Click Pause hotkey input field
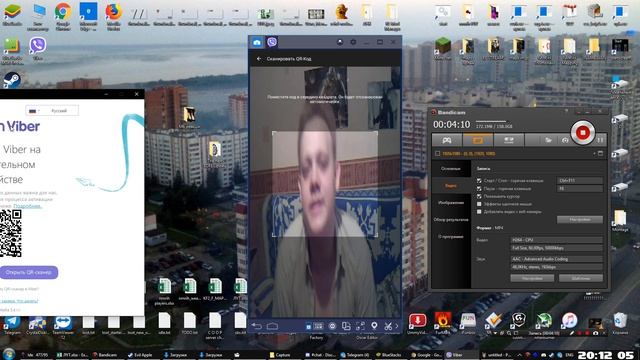 [580, 189]
